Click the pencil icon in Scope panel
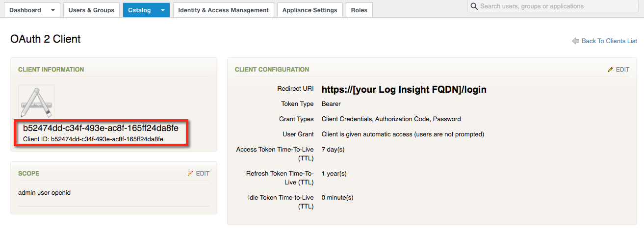Image resolution: width=644 pixels, height=234 pixels. click(x=190, y=174)
